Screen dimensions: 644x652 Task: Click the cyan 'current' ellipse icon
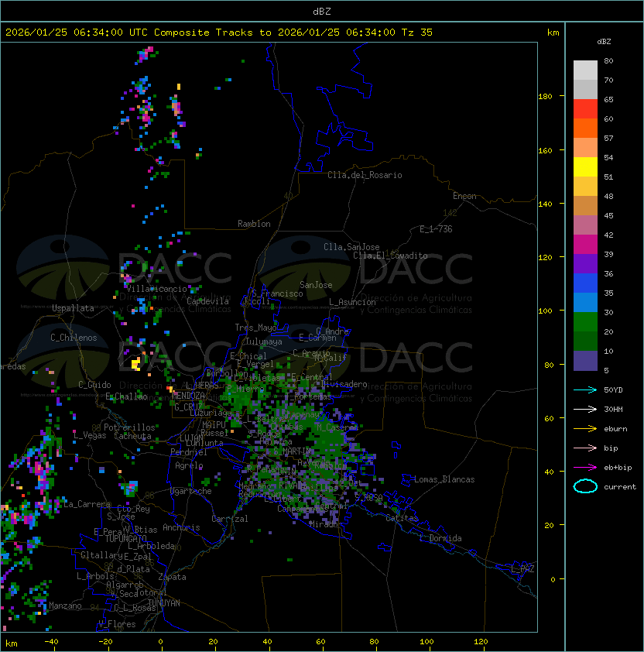tap(585, 486)
